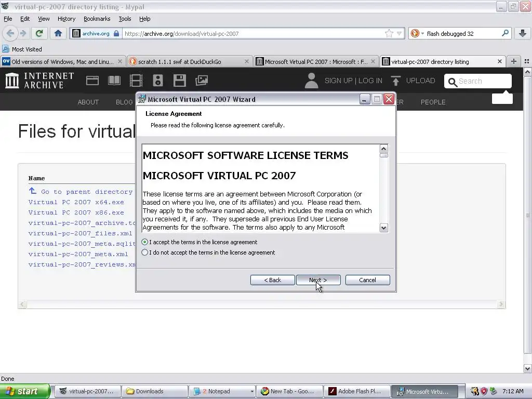
Task: Click SIGN UP link
Action: 338,81
